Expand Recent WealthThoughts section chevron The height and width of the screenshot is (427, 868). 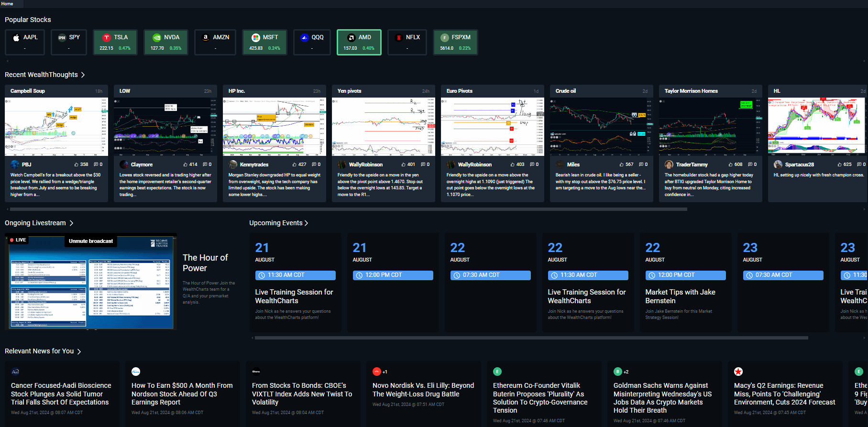pyautogui.click(x=83, y=75)
